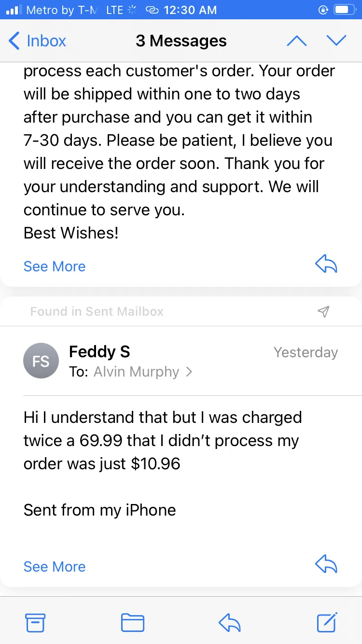
Task: Expand recipient Alvin Murphy details chevron
Action: click(x=189, y=372)
